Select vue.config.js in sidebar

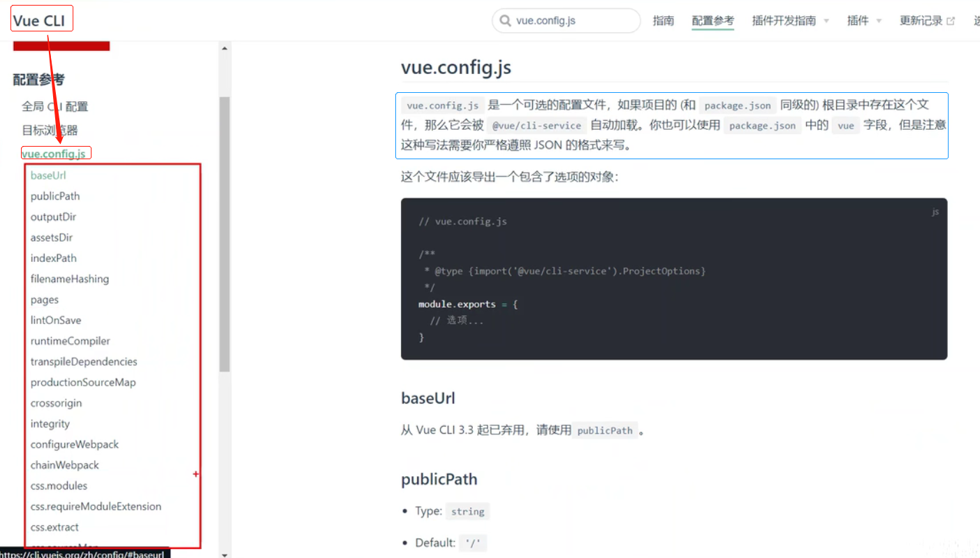pos(54,154)
